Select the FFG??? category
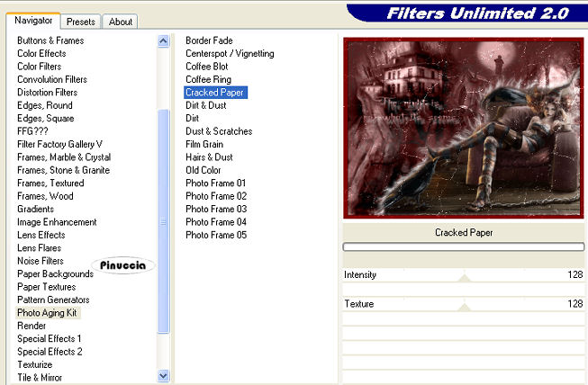Viewport: 588px width, 385px height. 32,131
